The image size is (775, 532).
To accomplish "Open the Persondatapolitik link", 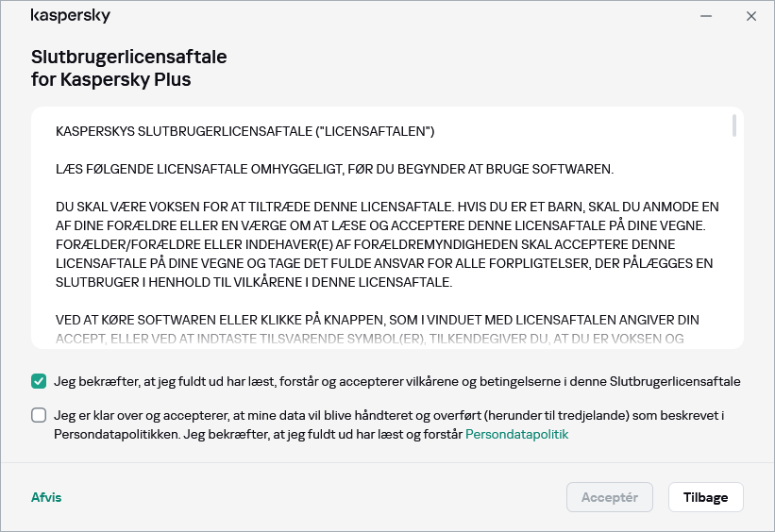I will coord(516,435).
